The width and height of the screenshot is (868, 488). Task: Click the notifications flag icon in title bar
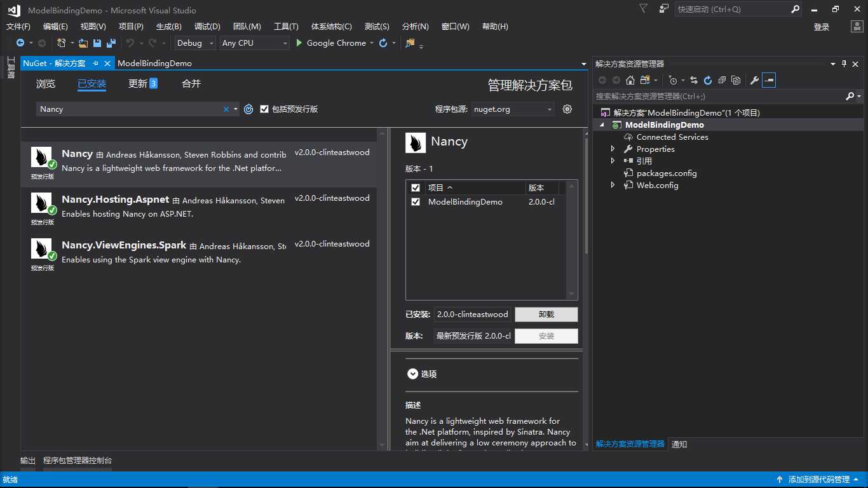point(644,9)
